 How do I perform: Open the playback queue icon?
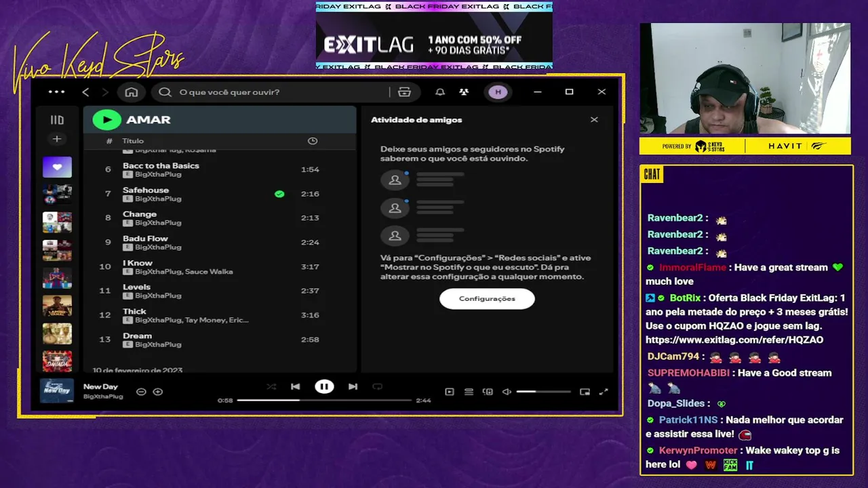(x=469, y=392)
